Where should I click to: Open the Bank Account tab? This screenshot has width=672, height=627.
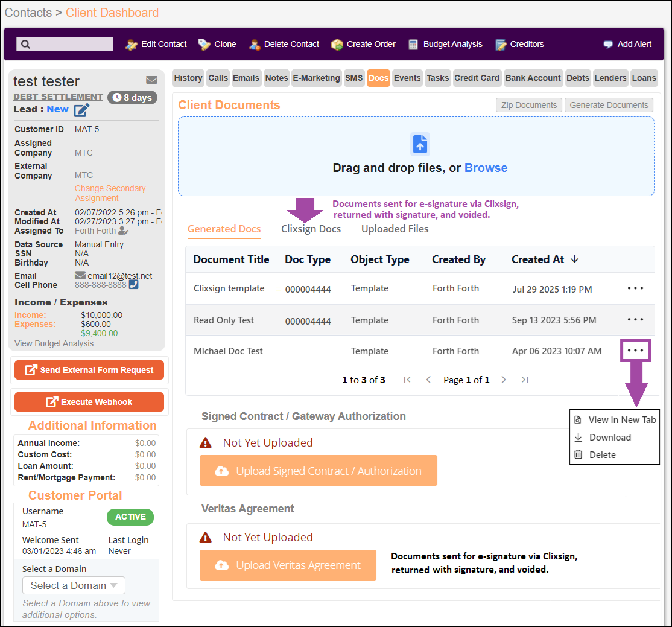point(533,78)
